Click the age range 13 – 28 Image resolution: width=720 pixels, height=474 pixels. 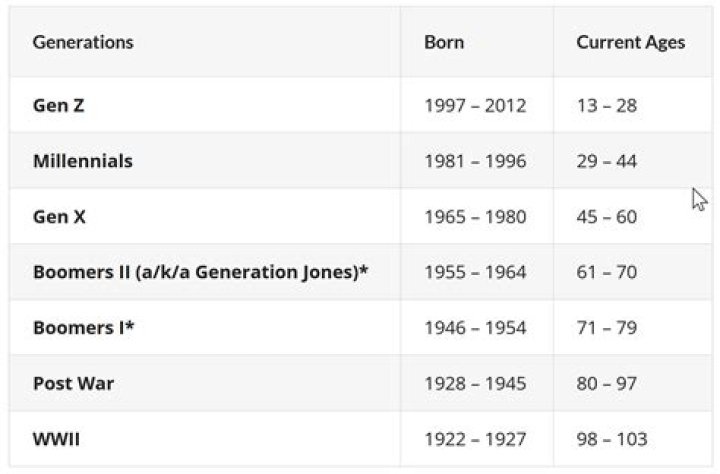point(606,105)
